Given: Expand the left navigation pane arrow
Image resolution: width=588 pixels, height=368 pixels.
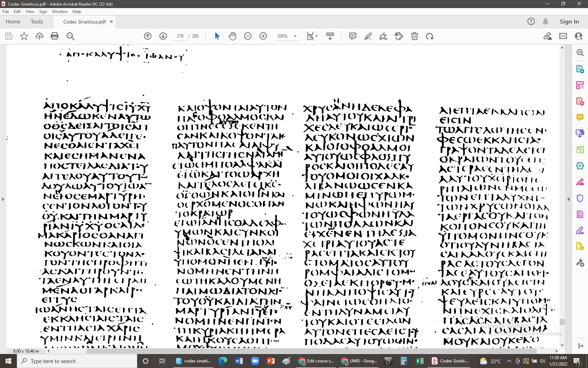Looking at the screenshot, I should tap(3, 199).
